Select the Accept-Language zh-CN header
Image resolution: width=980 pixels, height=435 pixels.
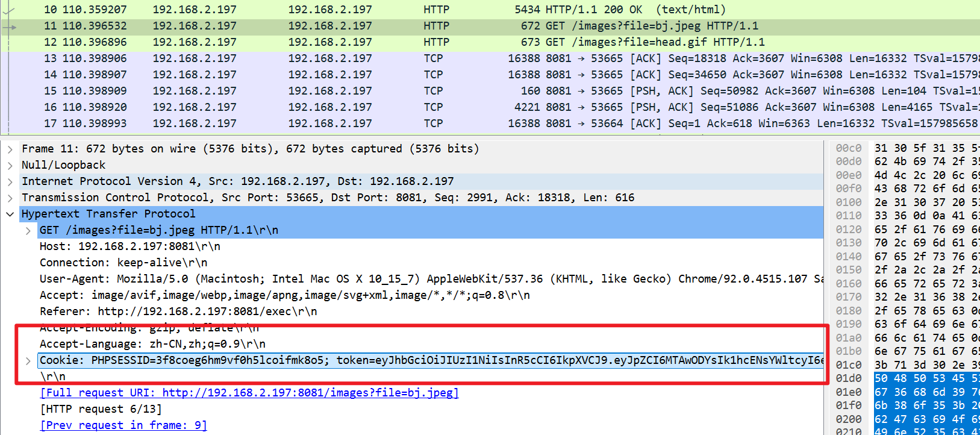pos(152,344)
